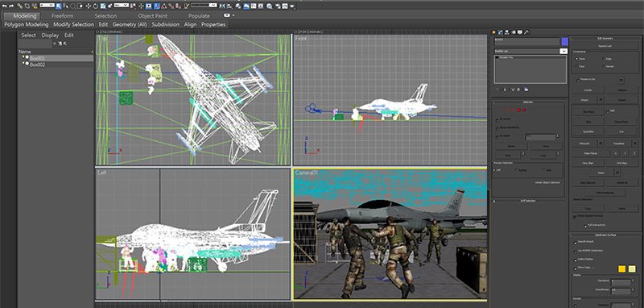The height and width of the screenshot is (308, 644).
Task: Toggle the Smooth Result checkbox
Action: click(576, 243)
